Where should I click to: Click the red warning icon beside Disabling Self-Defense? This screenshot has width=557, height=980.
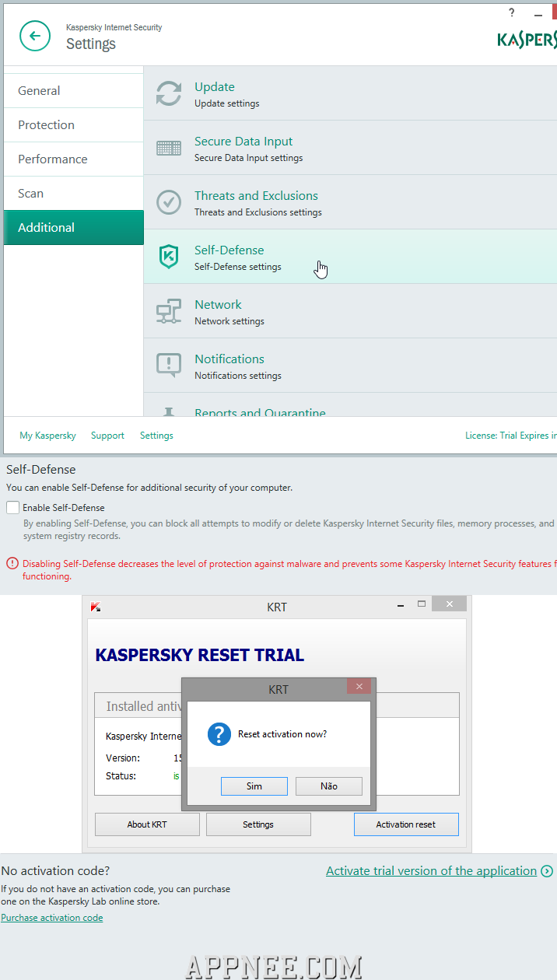[12, 563]
